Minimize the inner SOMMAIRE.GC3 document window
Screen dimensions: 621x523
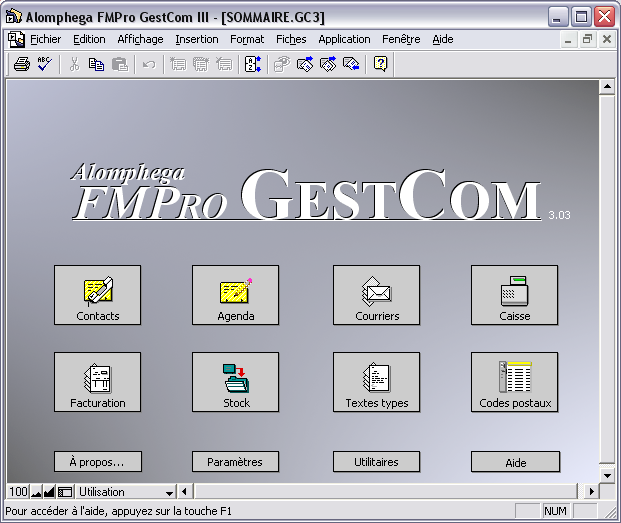point(568,39)
